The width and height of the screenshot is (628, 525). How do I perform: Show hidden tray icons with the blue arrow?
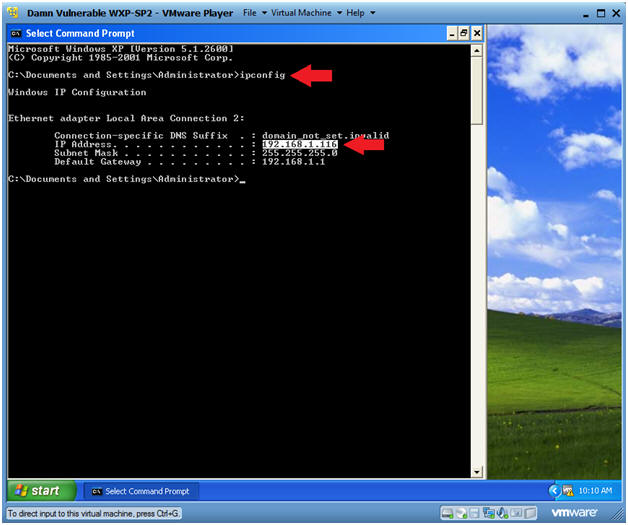555,491
